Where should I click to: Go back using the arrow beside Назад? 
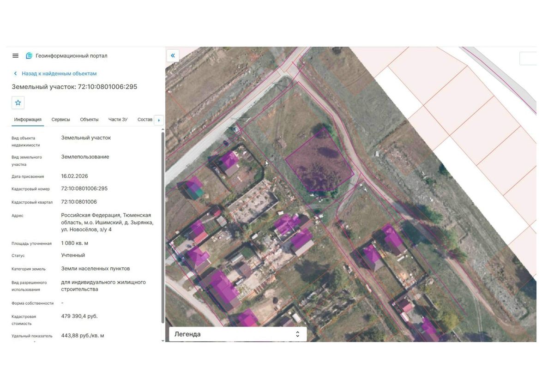click(15, 73)
